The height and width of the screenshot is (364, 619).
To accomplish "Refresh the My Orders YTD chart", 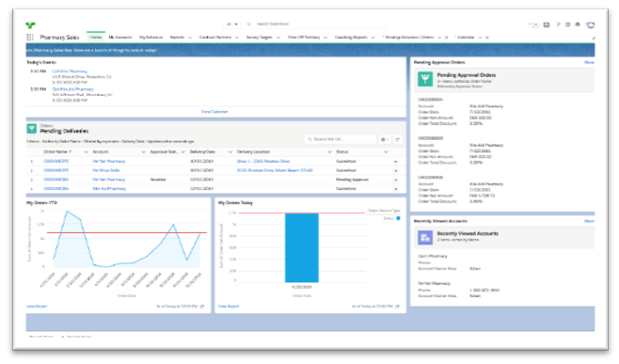I will pyautogui.click(x=202, y=307).
